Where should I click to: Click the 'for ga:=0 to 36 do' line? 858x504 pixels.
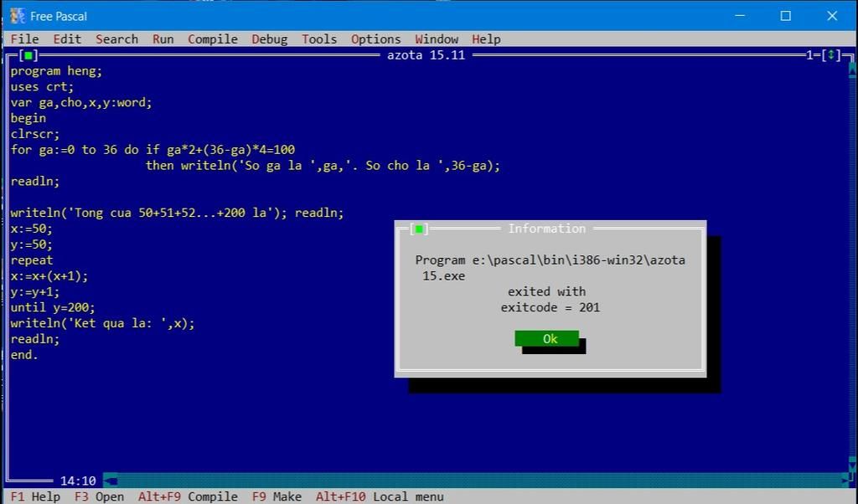(152, 150)
